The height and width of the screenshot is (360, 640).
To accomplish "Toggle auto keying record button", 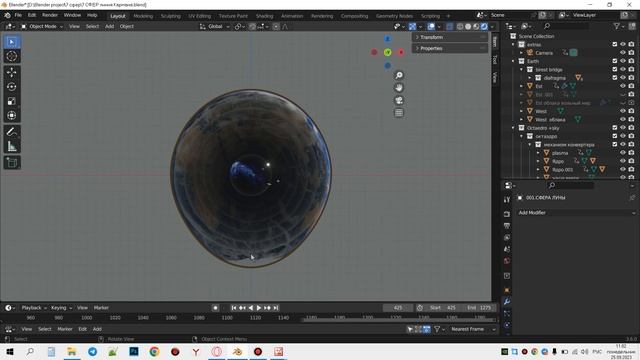I will [x=216, y=308].
